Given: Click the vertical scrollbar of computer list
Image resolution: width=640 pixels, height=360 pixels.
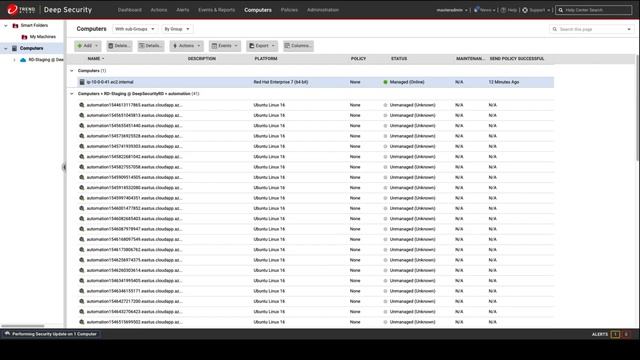Looking at the screenshot, I should (638, 108).
